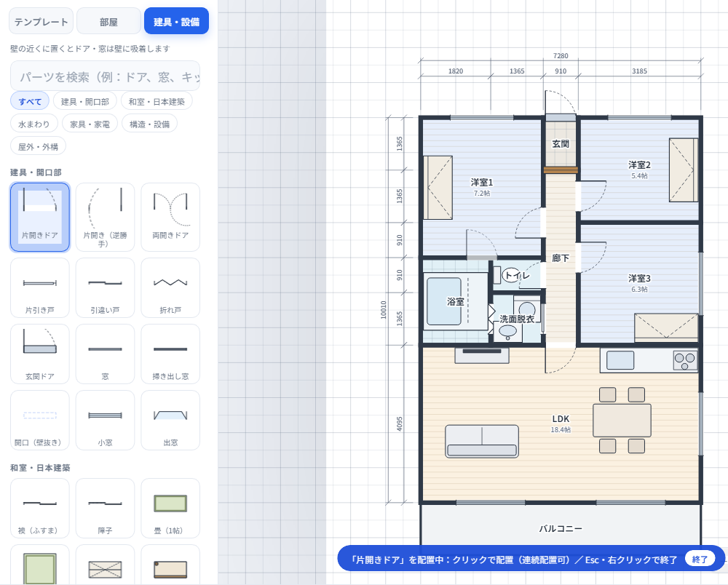
Task: Select the 出窓 bay window part
Action: point(170,421)
